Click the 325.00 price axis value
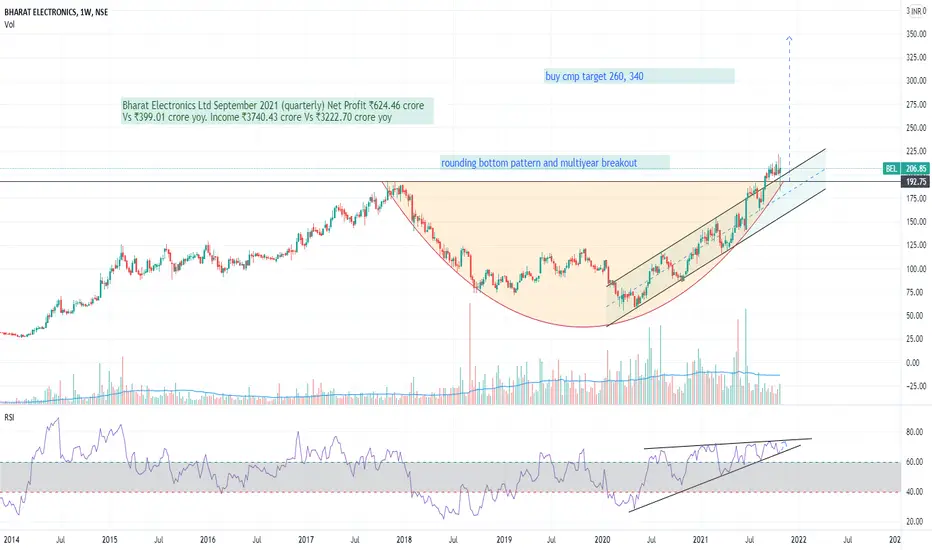Screen dimensions: 932x550 (x=916, y=58)
